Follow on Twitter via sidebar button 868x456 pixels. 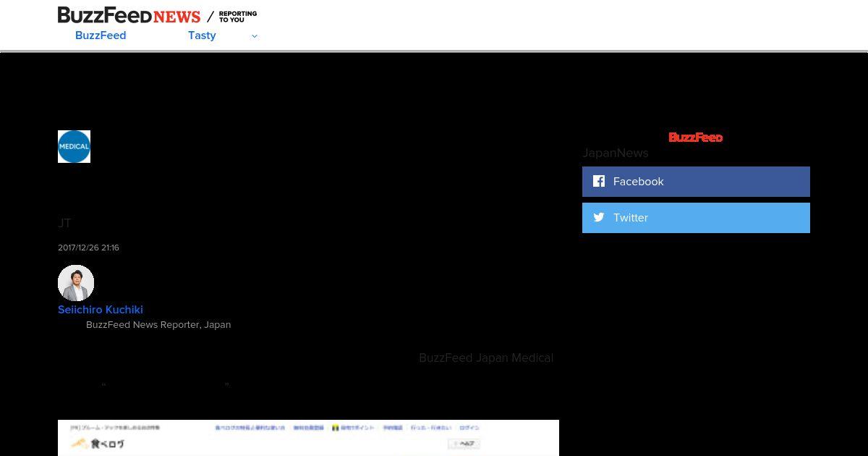pyautogui.click(x=696, y=218)
